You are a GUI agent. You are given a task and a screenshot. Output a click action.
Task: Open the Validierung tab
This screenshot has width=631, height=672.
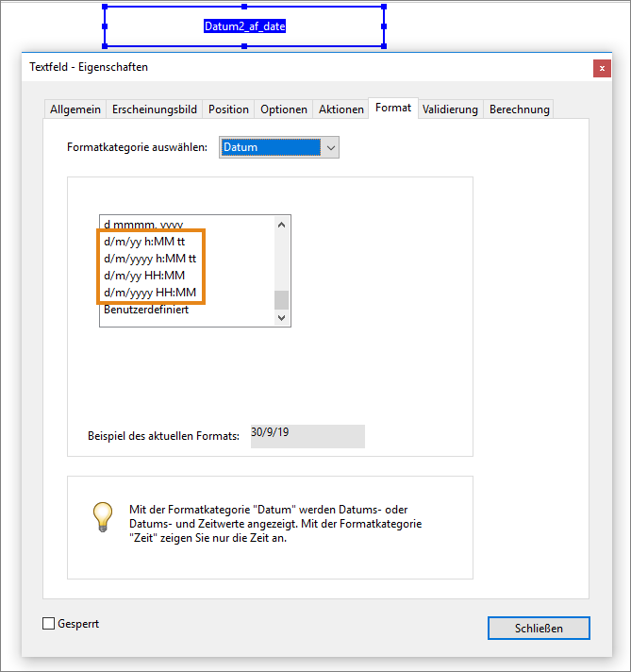[x=450, y=109]
